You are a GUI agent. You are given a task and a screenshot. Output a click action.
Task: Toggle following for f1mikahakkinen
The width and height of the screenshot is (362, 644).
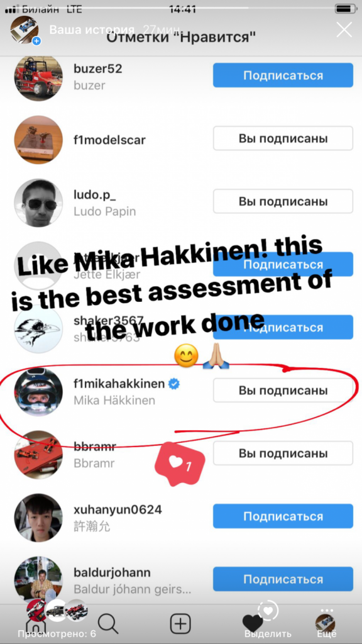[x=283, y=390]
